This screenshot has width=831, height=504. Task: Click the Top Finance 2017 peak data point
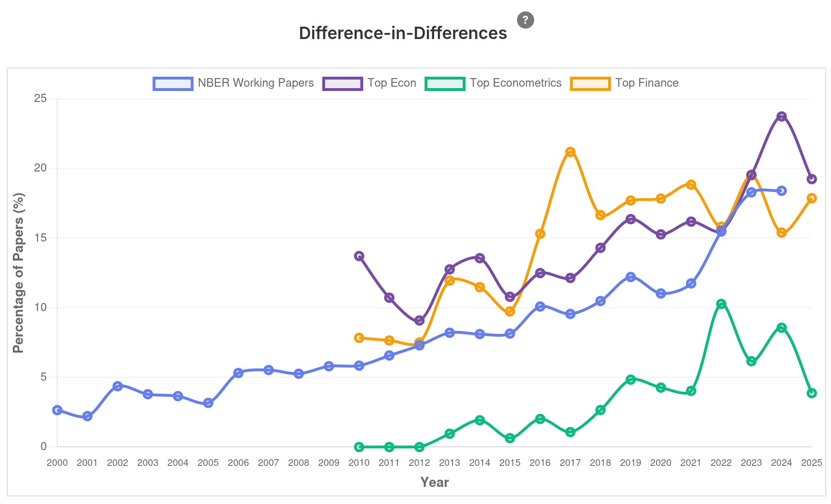570,152
